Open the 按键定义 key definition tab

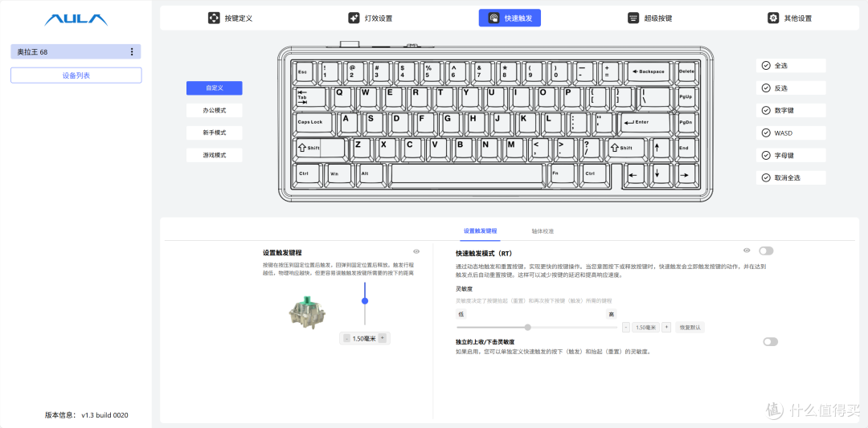(231, 18)
